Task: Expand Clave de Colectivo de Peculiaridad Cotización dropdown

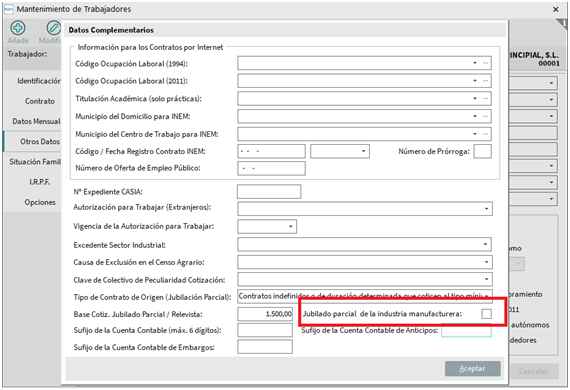Action: pyautogui.click(x=486, y=280)
